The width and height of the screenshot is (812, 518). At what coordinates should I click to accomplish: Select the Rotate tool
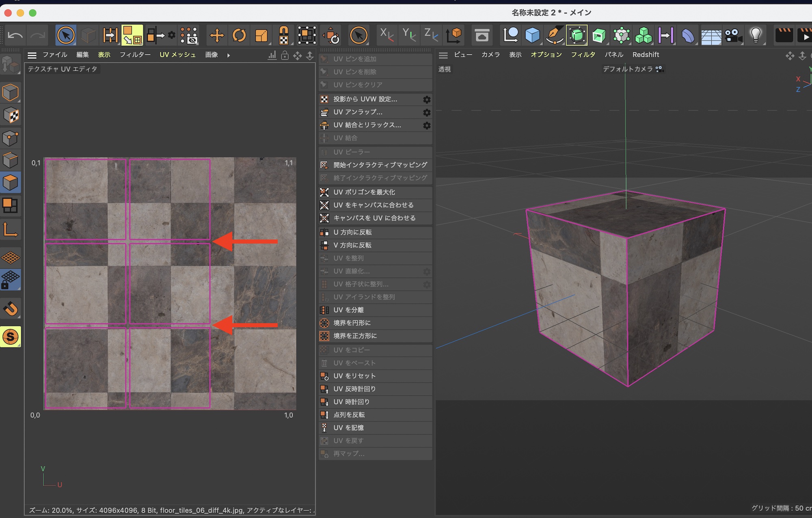point(239,36)
